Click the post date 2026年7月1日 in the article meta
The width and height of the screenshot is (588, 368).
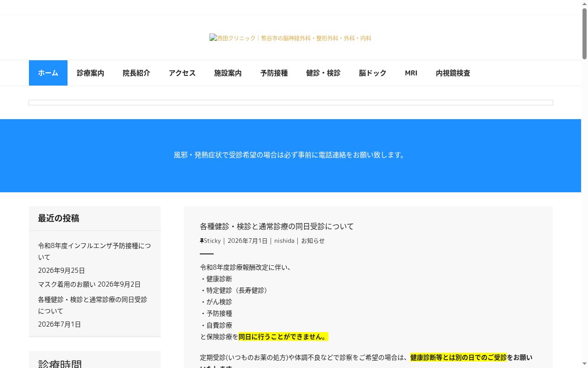click(248, 241)
